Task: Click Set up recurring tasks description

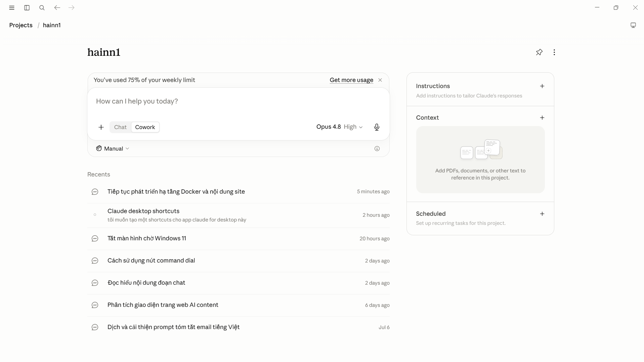Action: [x=461, y=223]
